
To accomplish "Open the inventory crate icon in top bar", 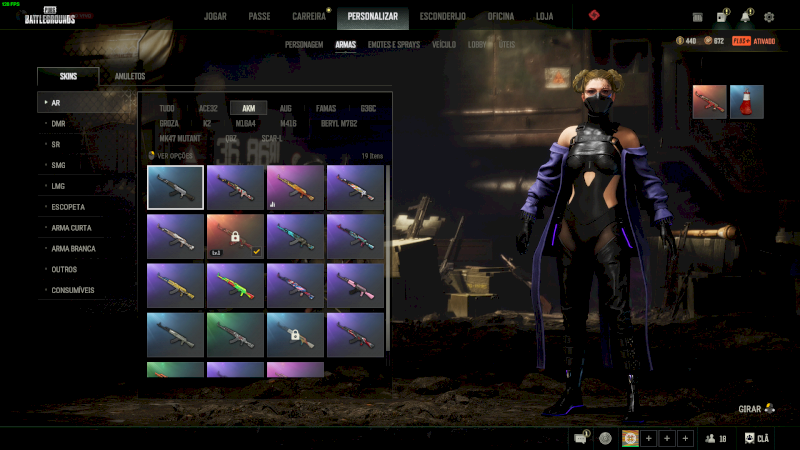I will tap(721, 17).
